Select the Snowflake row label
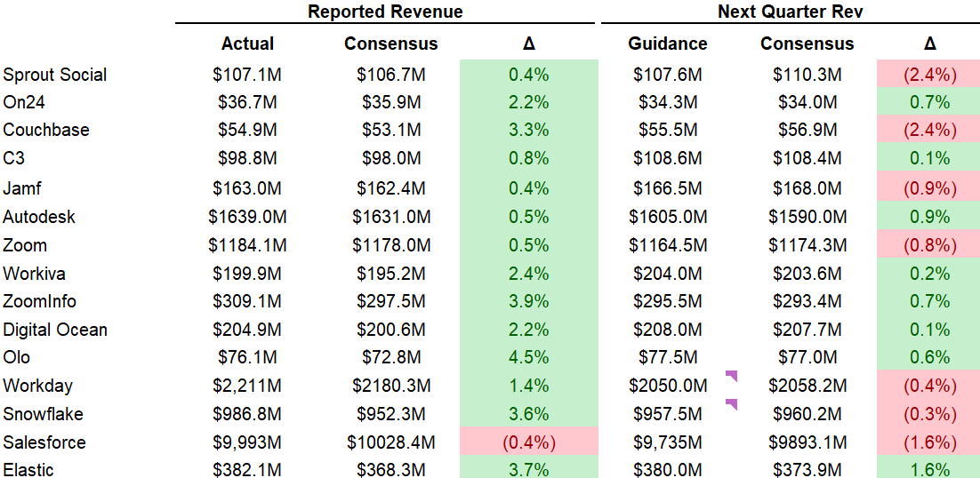980x478 pixels. (x=43, y=414)
